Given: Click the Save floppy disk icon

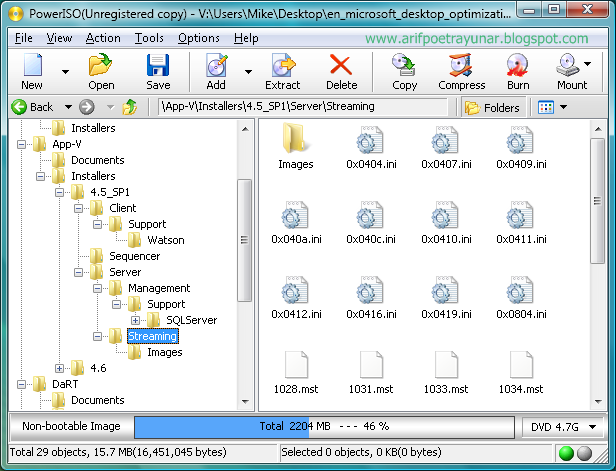Looking at the screenshot, I should pos(158,65).
